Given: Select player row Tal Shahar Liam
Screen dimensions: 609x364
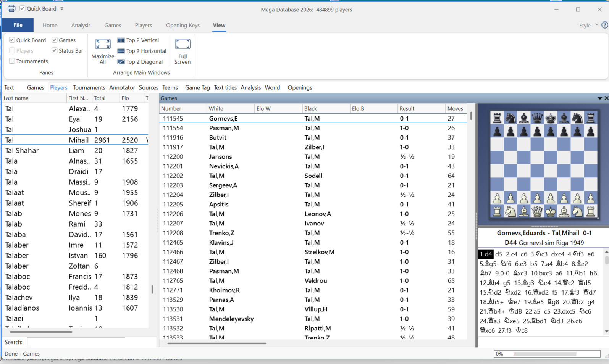Looking at the screenshot, I should (x=75, y=150).
